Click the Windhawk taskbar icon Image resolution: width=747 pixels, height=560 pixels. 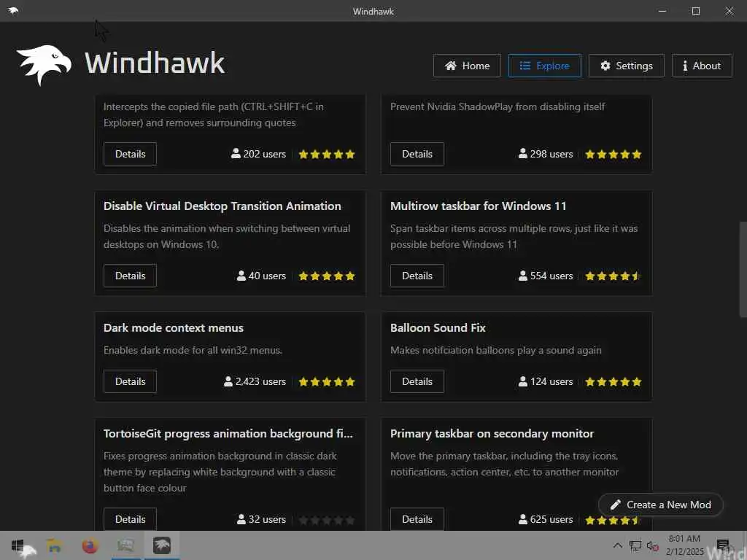(161, 545)
